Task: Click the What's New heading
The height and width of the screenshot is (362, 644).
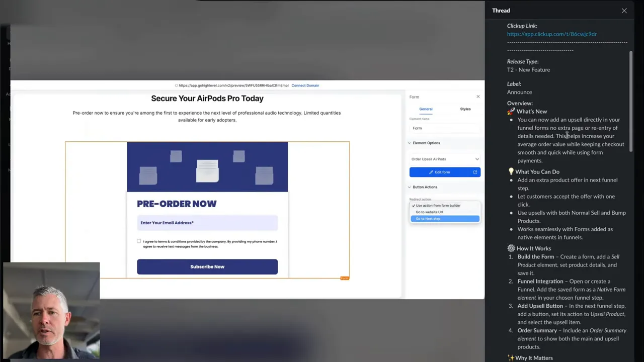Action: point(531,112)
